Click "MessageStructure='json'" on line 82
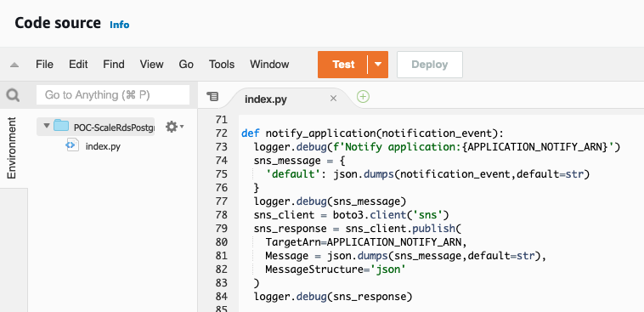 336,269
